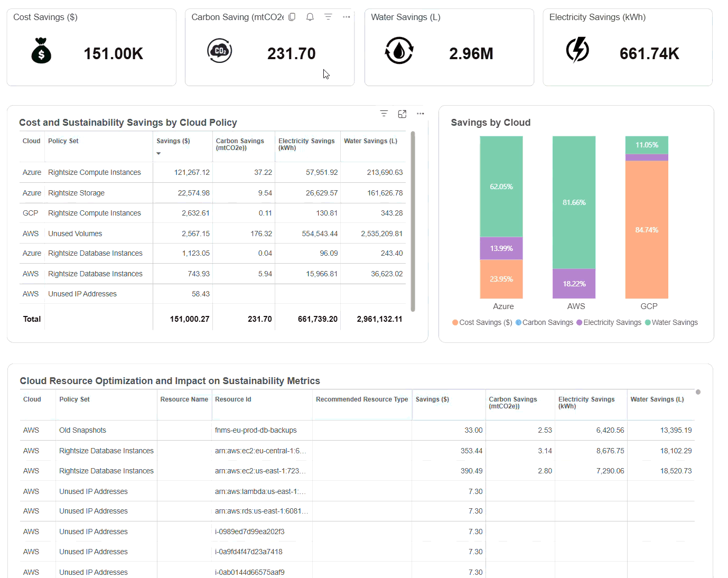Sort policy table by Policy Set column

tap(63, 141)
